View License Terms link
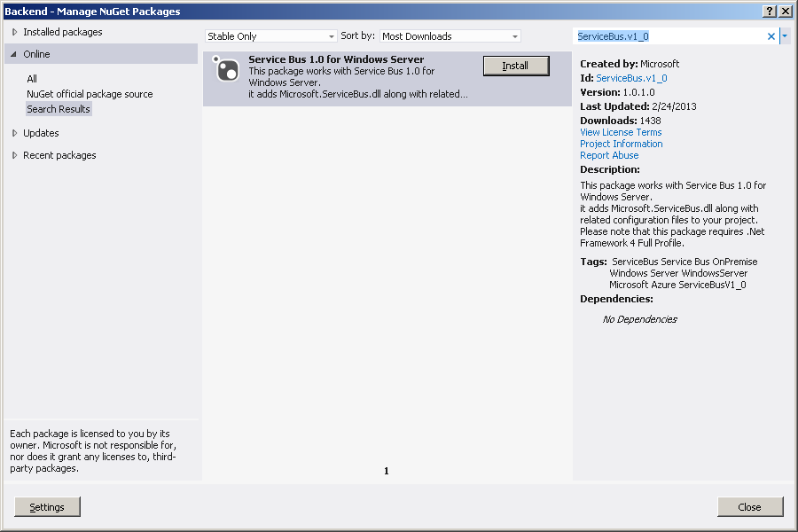798x532 pixels. coord(621,132)
